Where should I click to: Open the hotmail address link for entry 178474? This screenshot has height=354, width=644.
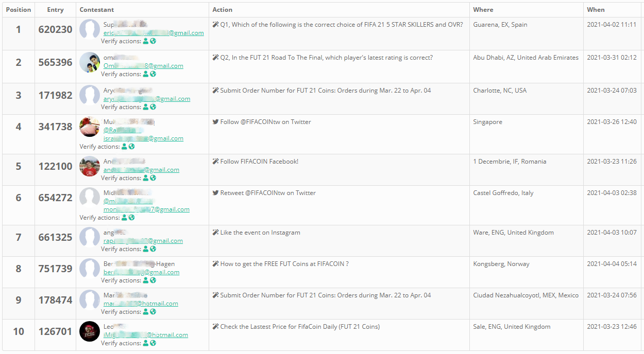click(141, 304)
